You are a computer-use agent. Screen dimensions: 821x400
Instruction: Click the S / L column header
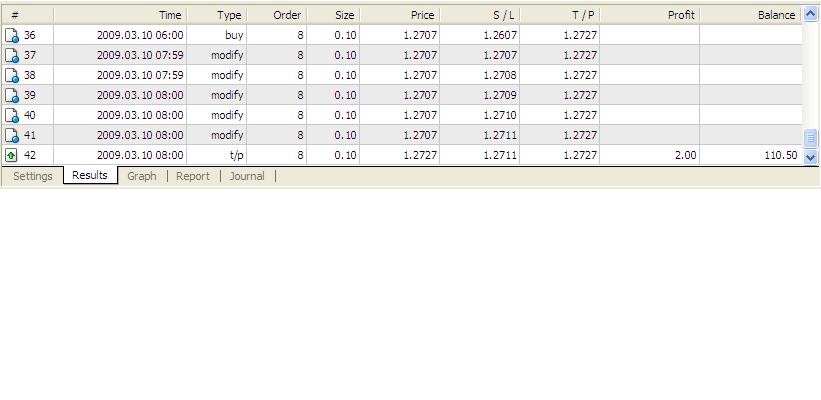point(480,15)
